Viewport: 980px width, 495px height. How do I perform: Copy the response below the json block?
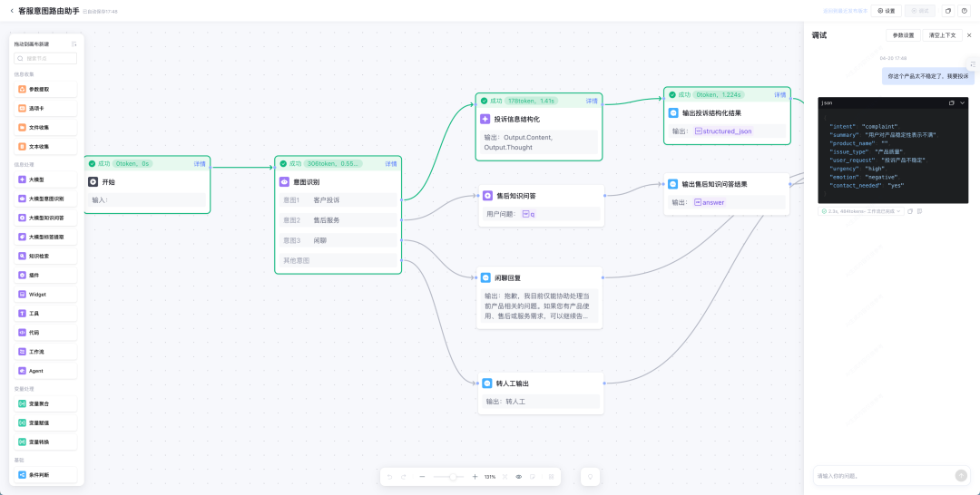coord(910,211)
